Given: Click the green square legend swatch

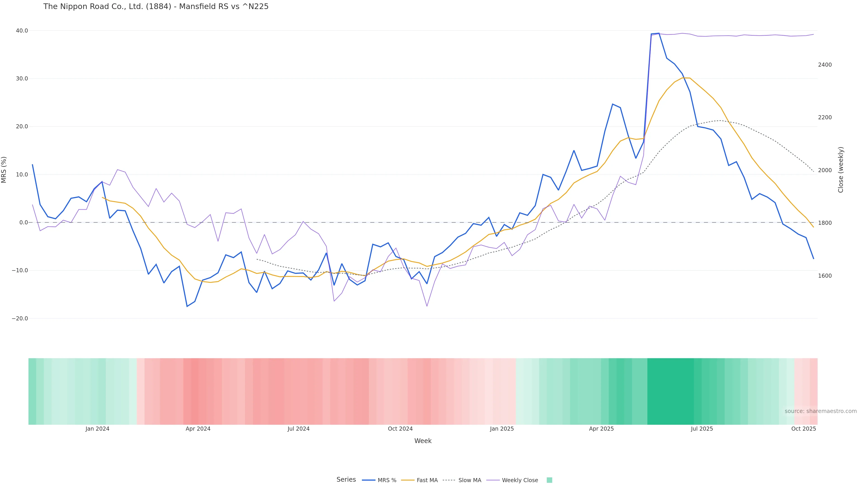Looking at the screenshot, I should tap(549, 480).
